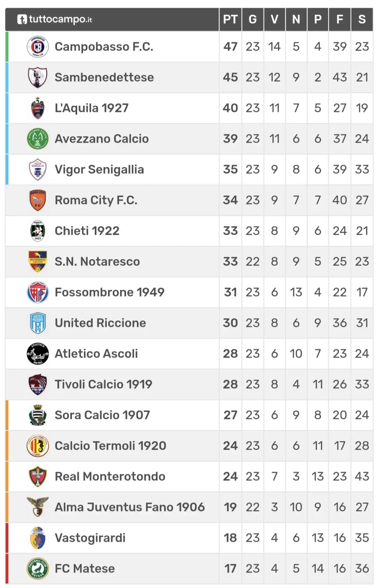The height and width of the screenshot is (588, 378).
Task: Select the Avezzano Calcio green badge
Action: [x=38, y=139]
